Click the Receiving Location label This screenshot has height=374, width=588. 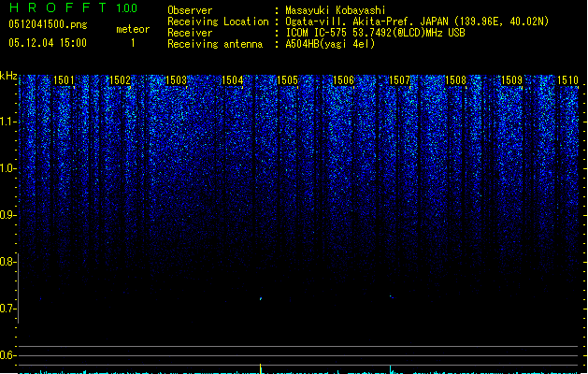tap(218, 22)
